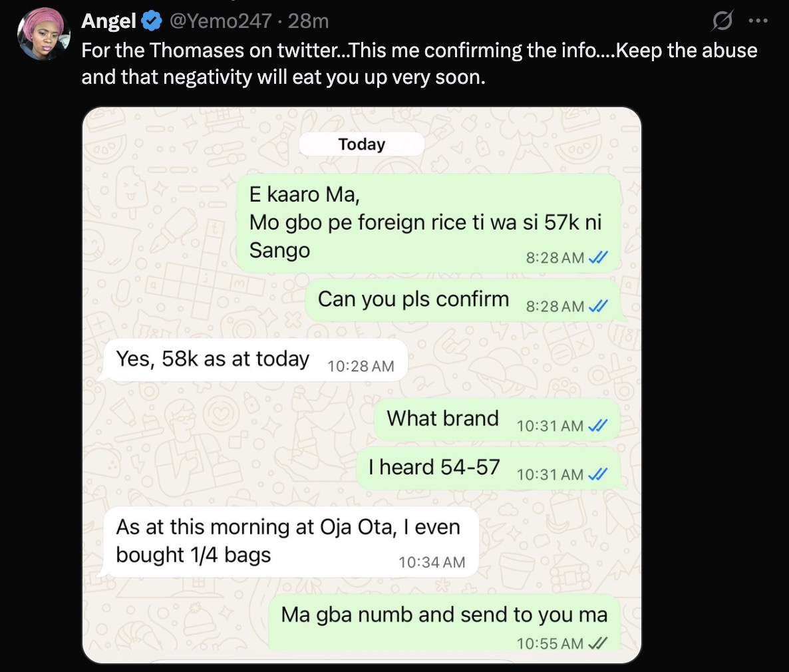Open the Grok explain icon on the post
The width and height of the screenshot is (789, 672).
coord(722,21)
